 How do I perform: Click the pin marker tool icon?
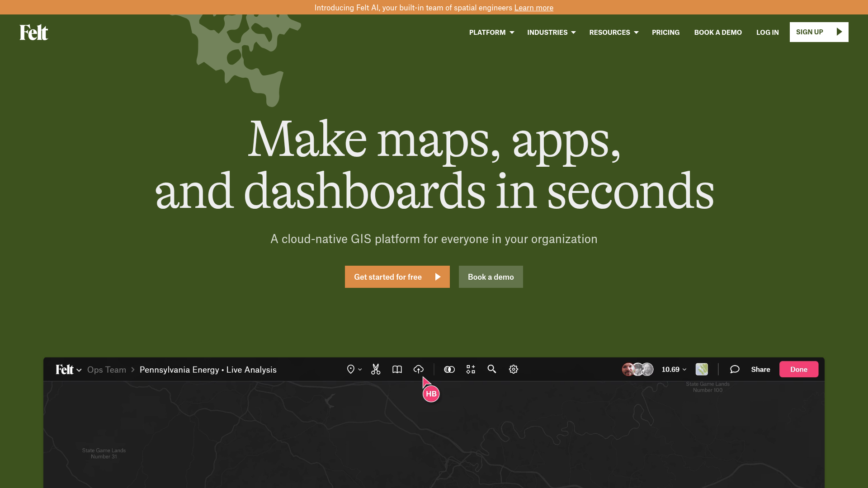[351, 370]
